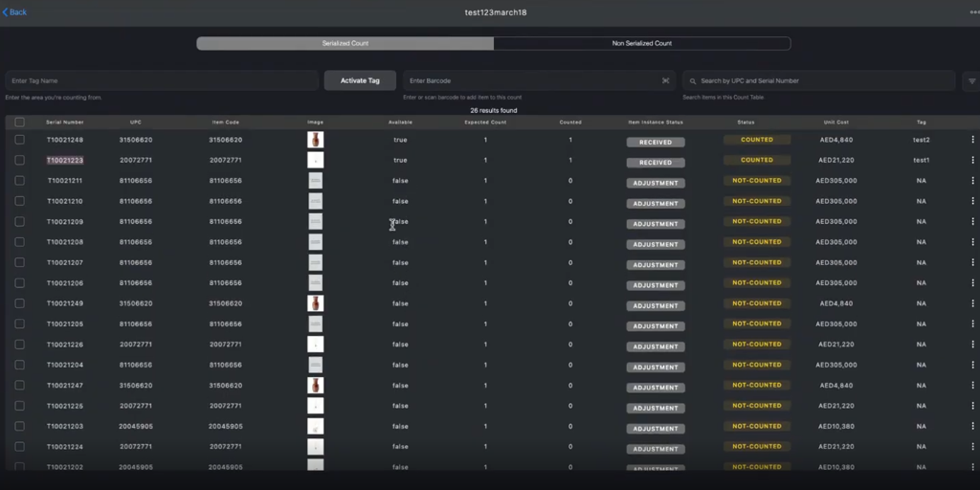Click the search magnifier icon
Viewport: 980px width, 490px height.
(693, 81)
